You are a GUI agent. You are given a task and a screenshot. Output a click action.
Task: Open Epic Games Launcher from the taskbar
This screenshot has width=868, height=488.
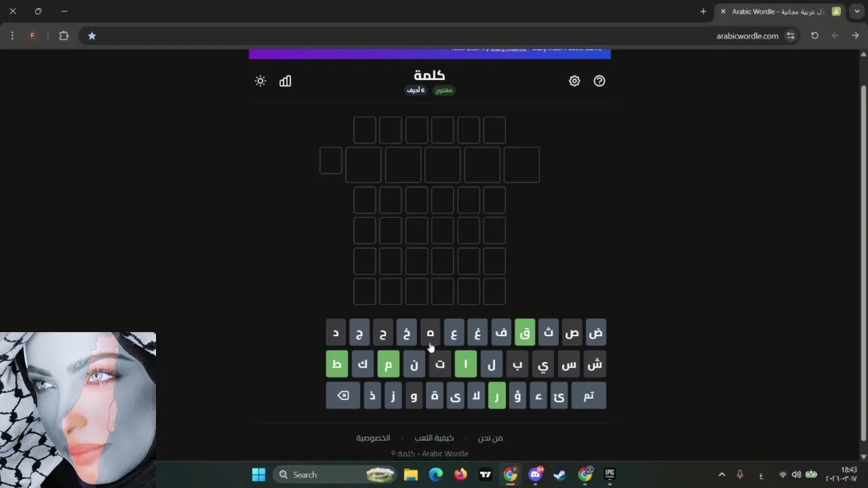coord(610,474)
